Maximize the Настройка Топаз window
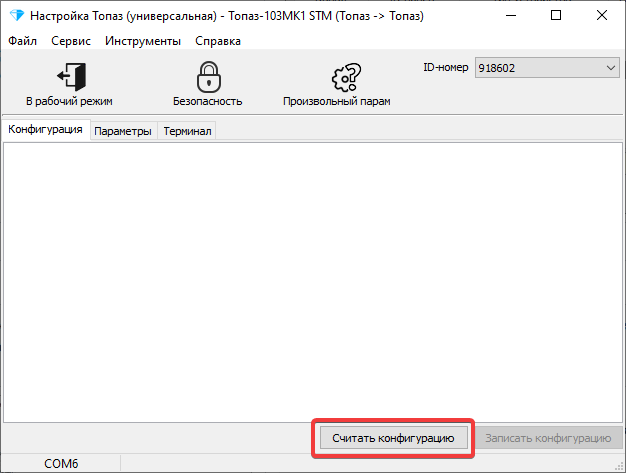 pyautogui.click(x=556, y=16)
